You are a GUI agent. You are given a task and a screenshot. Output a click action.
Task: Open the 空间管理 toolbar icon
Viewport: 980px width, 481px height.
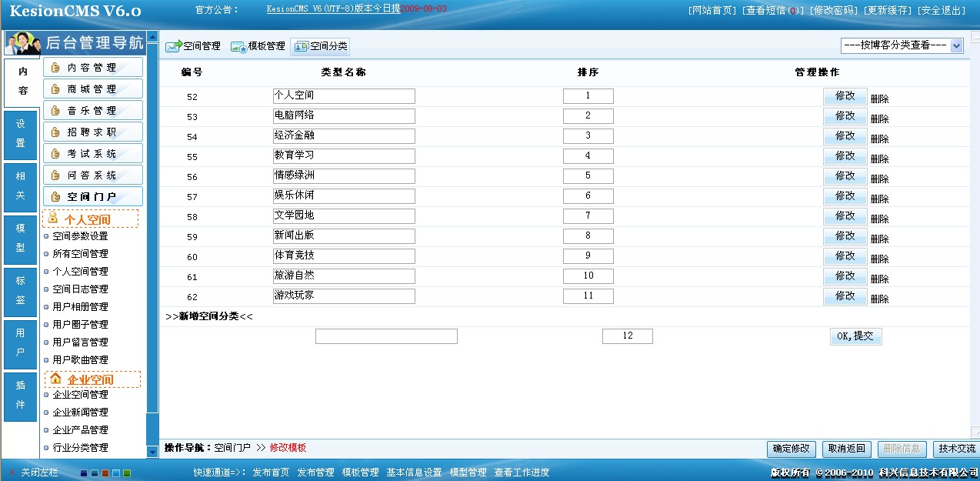[192, 45]
